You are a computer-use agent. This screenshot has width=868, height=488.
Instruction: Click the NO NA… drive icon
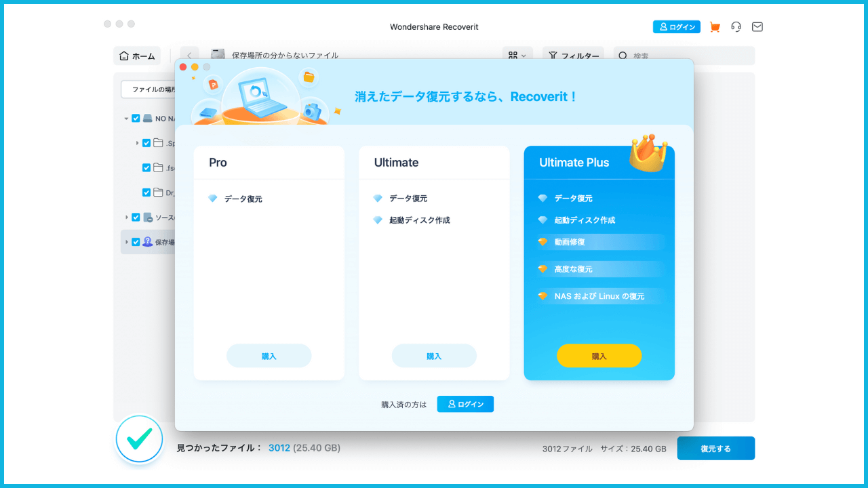147,119
